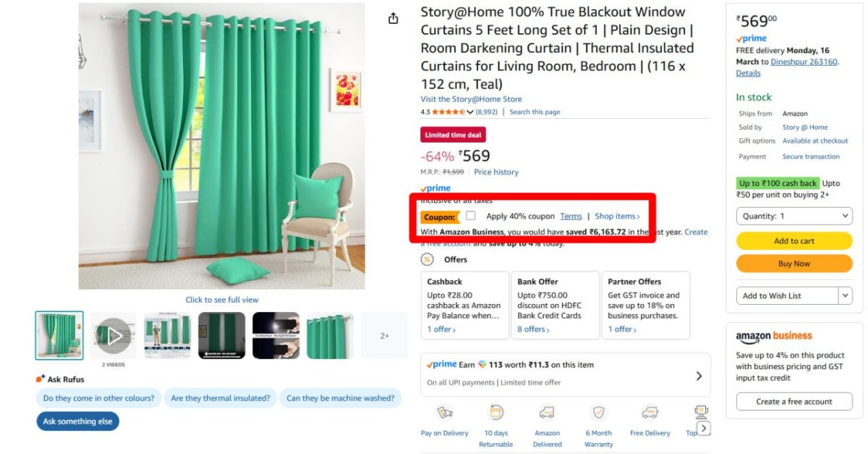Click the Buy Now button
This screenshot has height=454, width=868.
coord(793,264)
